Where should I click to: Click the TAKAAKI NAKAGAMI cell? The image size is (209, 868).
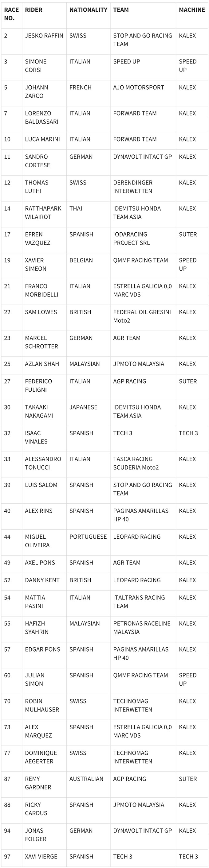pos(44,413)
